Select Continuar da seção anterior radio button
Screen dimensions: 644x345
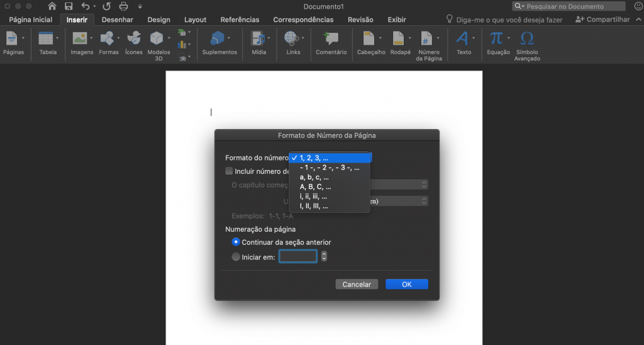(x=236, y=242)
